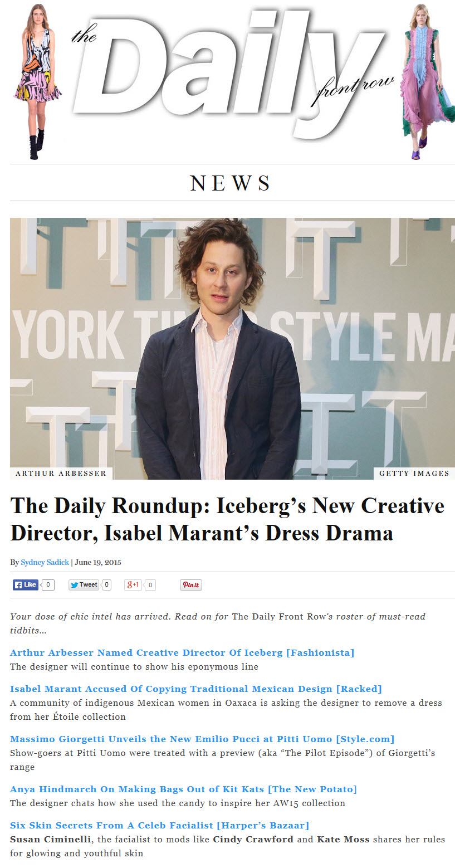Click the Facebook like count bubble
The height and width of the screenshot is (868, 455).
[48, 585]
